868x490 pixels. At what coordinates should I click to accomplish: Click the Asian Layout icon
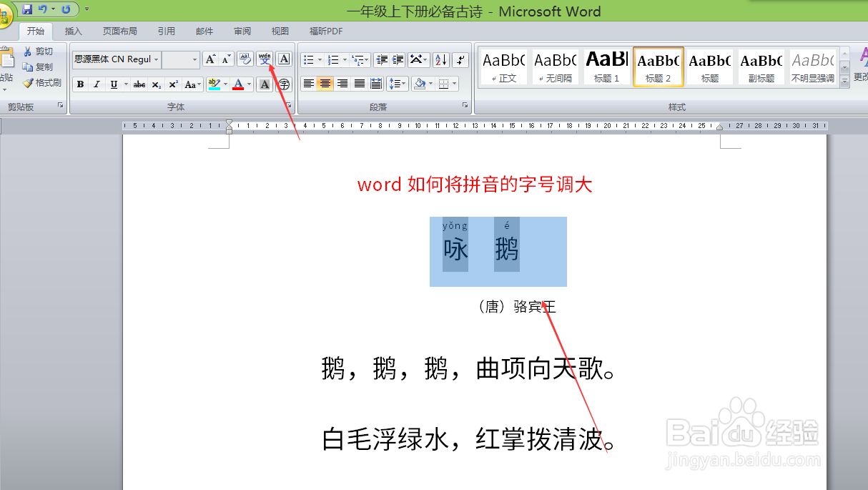[419, 59]
